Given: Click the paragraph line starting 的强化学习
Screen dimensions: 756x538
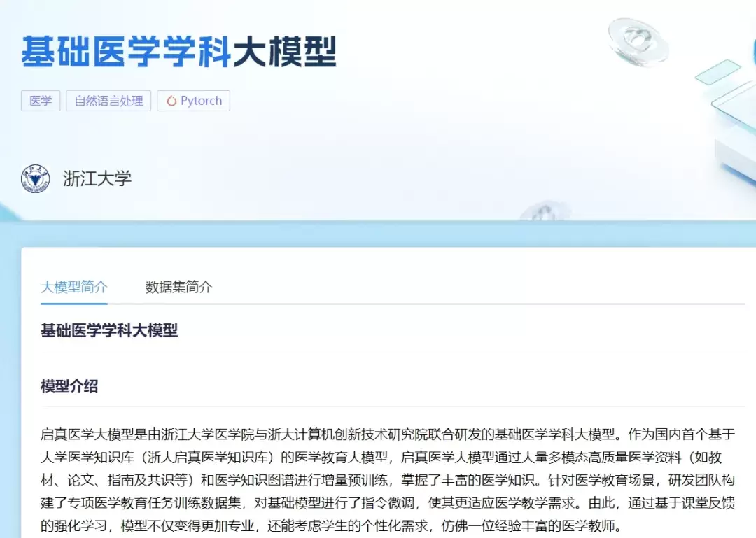Looking at the screenshot, I should click(332, 525).
